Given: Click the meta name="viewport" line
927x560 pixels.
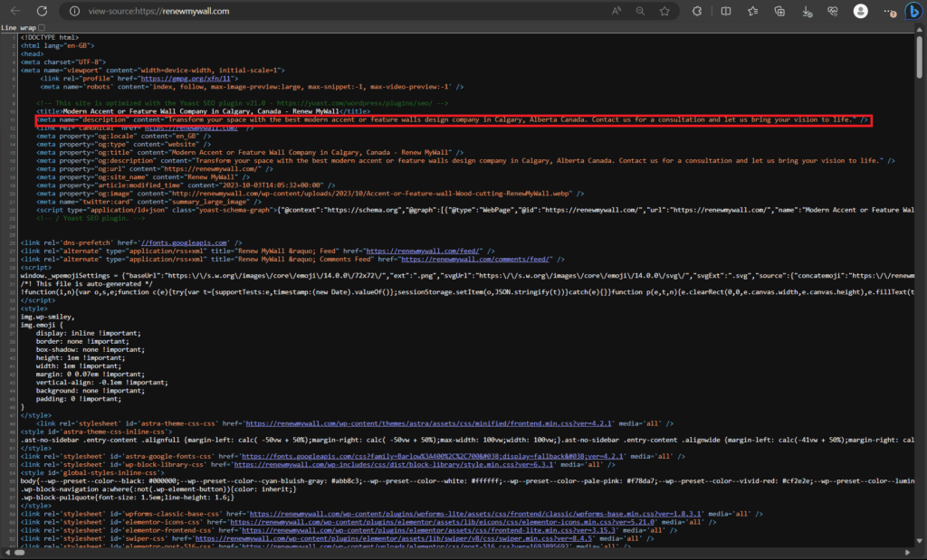Looking at the screenshot, I should pos(152,71).
